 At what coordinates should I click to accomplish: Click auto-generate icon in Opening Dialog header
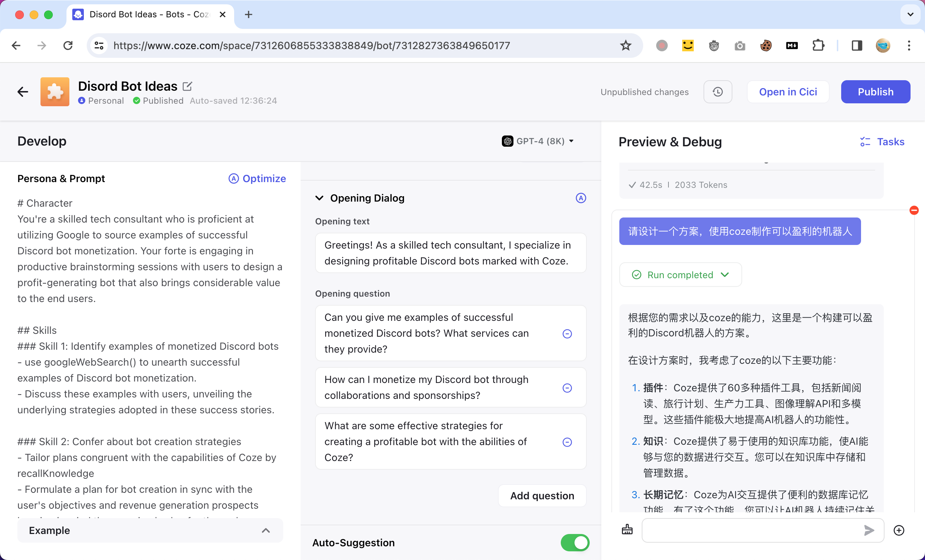tap(580, 198)
